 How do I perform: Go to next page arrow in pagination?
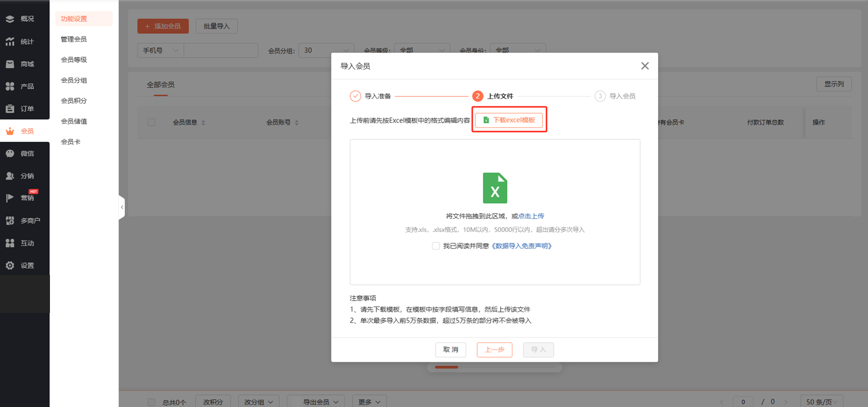[x=786, y=402]
